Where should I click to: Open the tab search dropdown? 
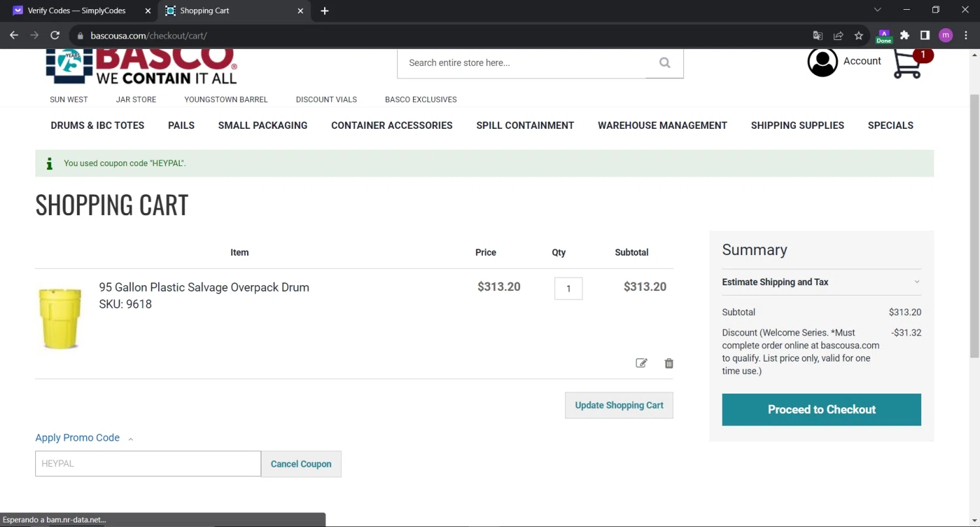(877, 10)
